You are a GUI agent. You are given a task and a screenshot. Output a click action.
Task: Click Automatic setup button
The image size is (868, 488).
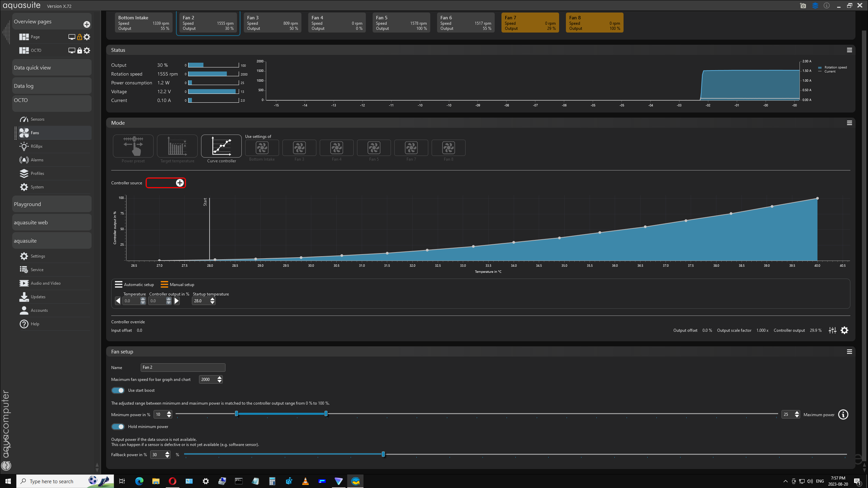[x=135, y=285]
